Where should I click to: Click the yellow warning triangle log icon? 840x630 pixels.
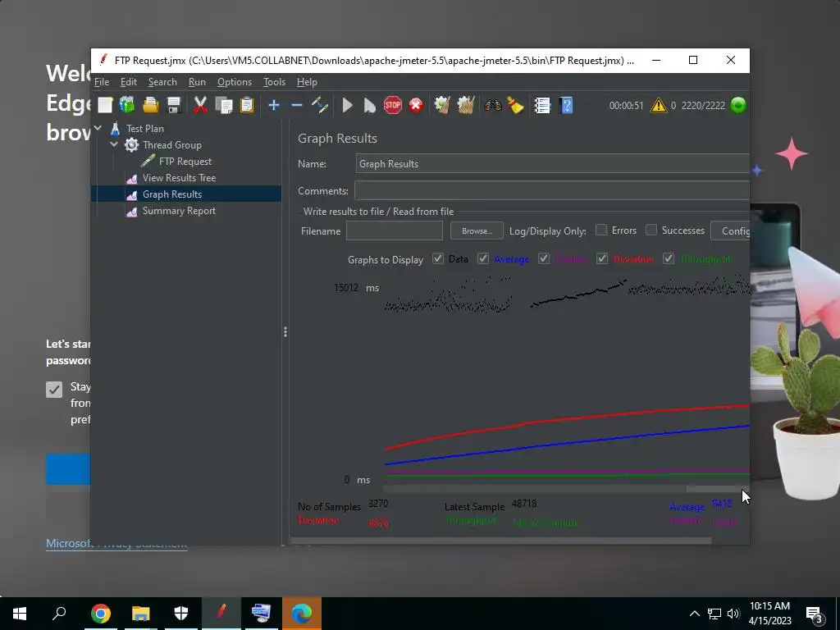coord(658,105)
